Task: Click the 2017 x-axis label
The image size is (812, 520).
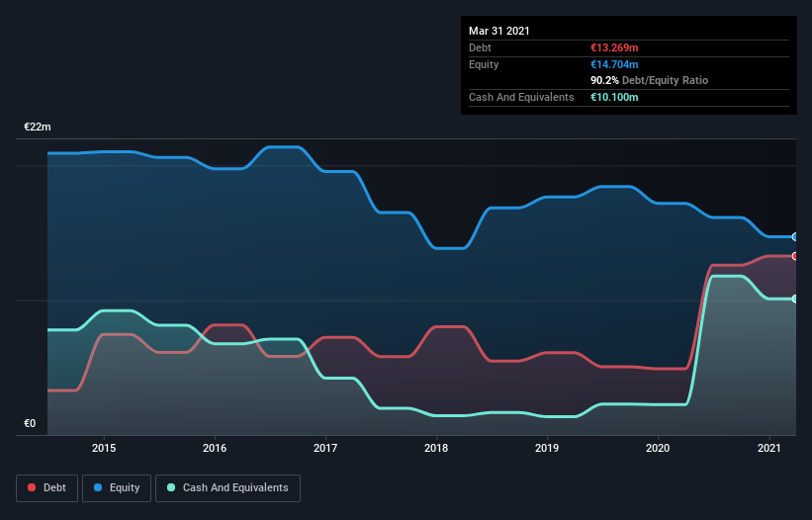Action: [x=325, y=448]
